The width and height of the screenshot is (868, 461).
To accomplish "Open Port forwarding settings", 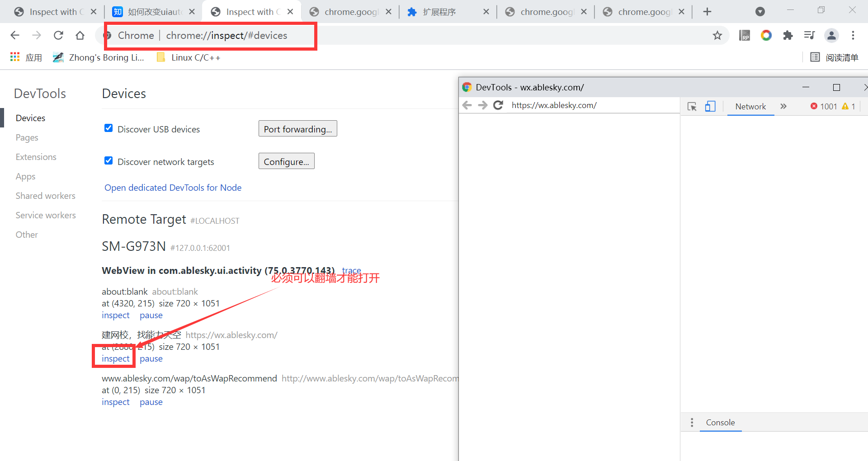I will (298, 129).
